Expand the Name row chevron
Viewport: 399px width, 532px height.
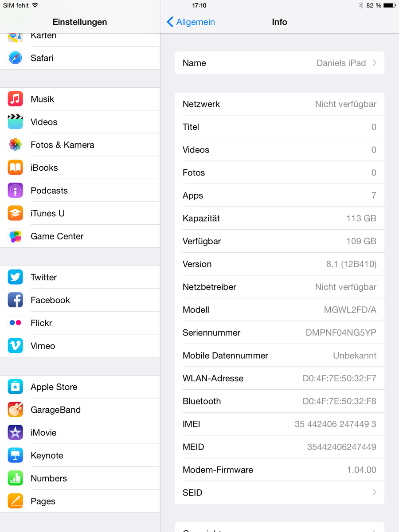coord(375,63)
